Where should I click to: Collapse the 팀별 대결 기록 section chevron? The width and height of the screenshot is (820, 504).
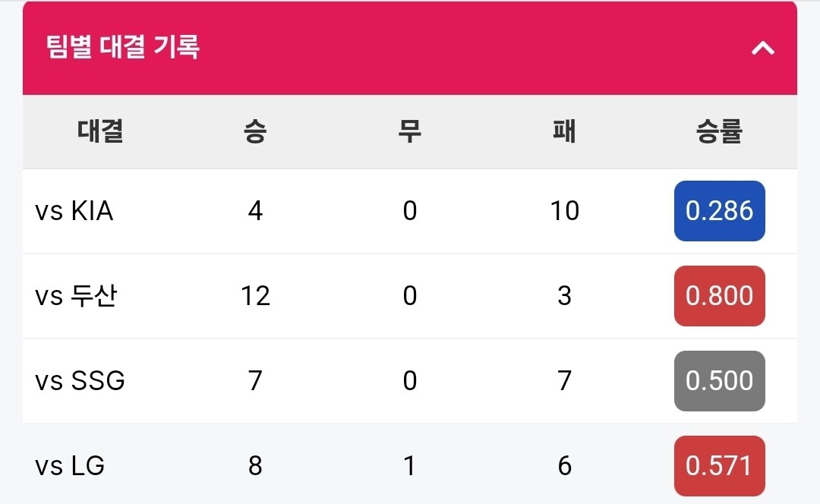763,48
